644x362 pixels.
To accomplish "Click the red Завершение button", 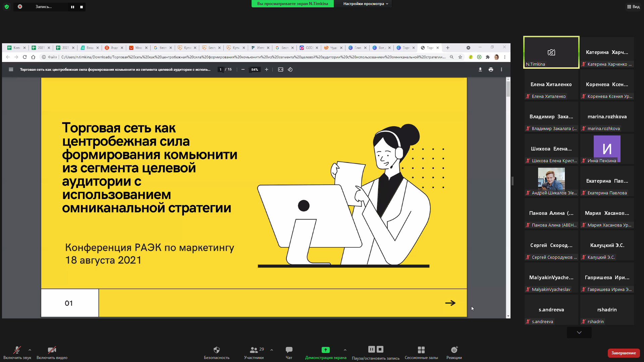I will [623, 353].
